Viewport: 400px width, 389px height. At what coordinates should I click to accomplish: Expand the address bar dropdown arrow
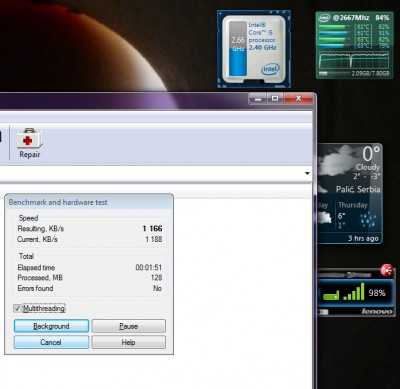[x=307, y=173]
